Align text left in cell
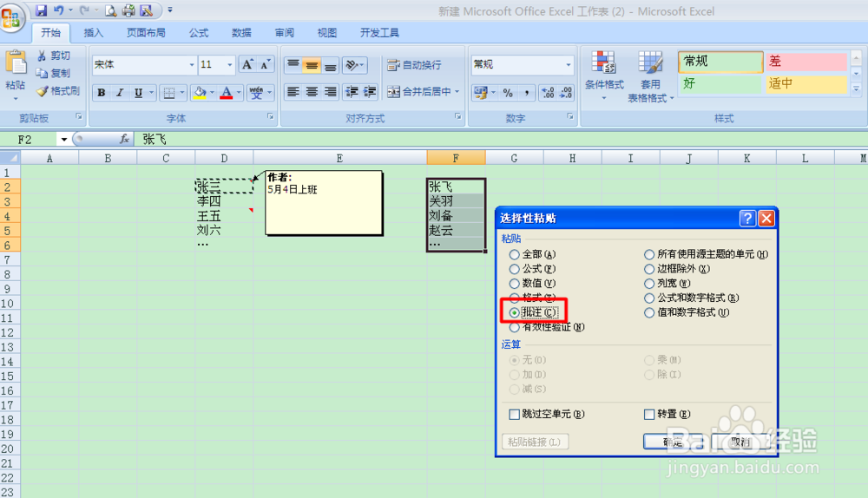Image resolution: width=868 pixels, height=498 pixels. pos(293,91)
